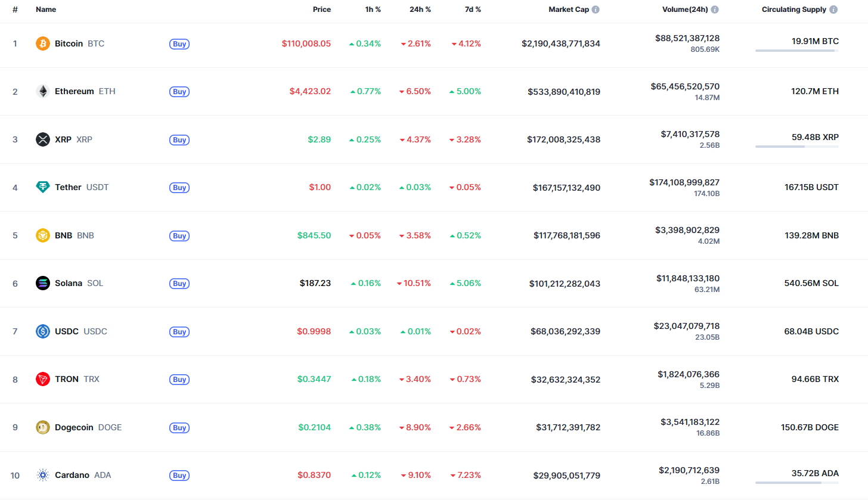This screenshot has height=500, width=868.
Task: Click Bitcoin's price $110,008.05
Action: (x=306, y=44)
